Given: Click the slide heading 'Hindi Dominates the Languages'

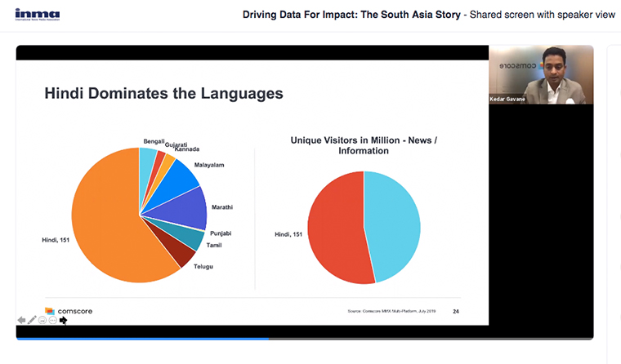Looking at the screenshot, I should pyautogui.click(x=163, y=93).
